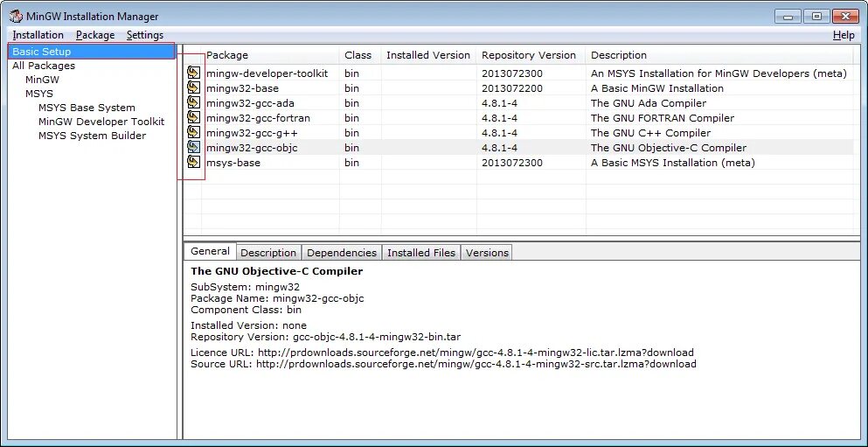
Task: Sort by the Class column header
Action: 360,55
